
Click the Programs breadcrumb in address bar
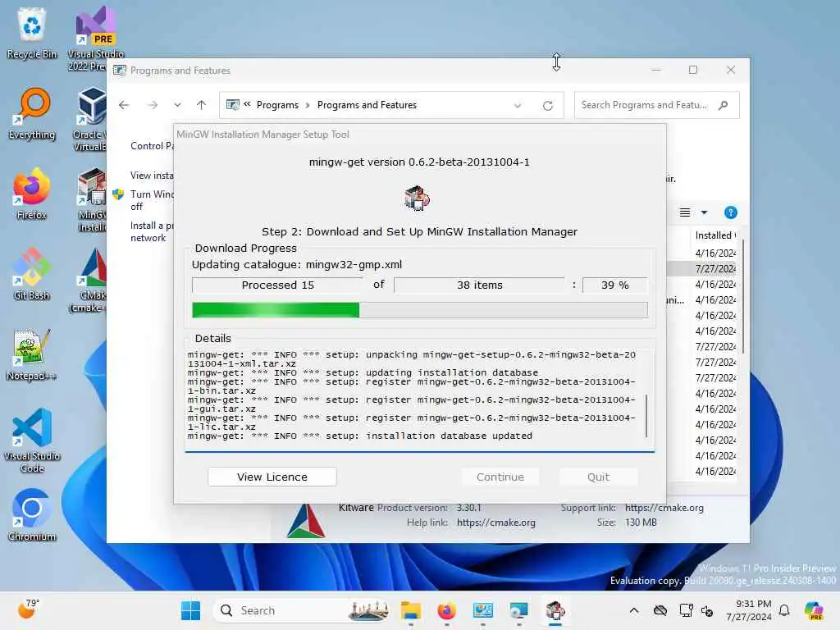click(x=277, y=105)
